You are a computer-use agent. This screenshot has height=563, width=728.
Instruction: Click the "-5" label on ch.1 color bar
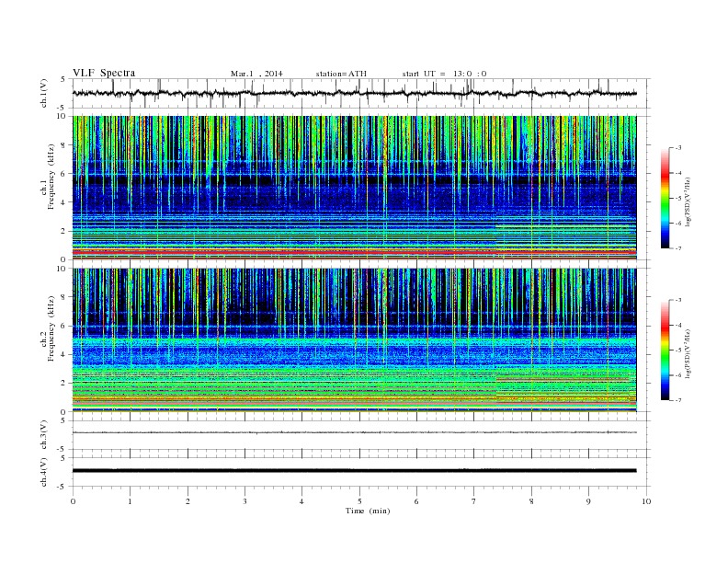tap(678, 199)
